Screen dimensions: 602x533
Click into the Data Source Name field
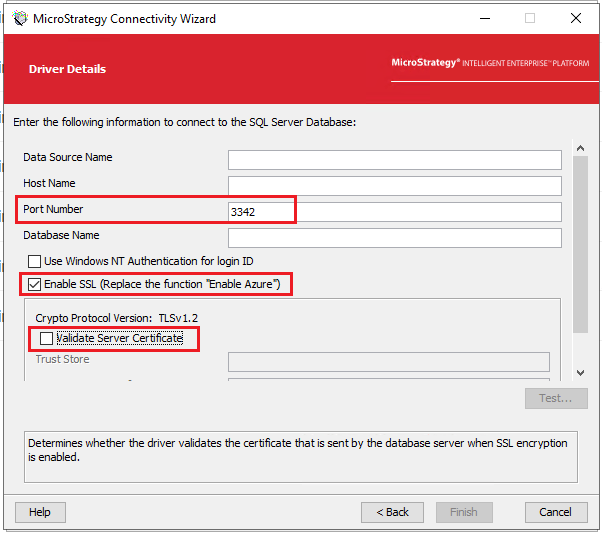click(394, 160)
